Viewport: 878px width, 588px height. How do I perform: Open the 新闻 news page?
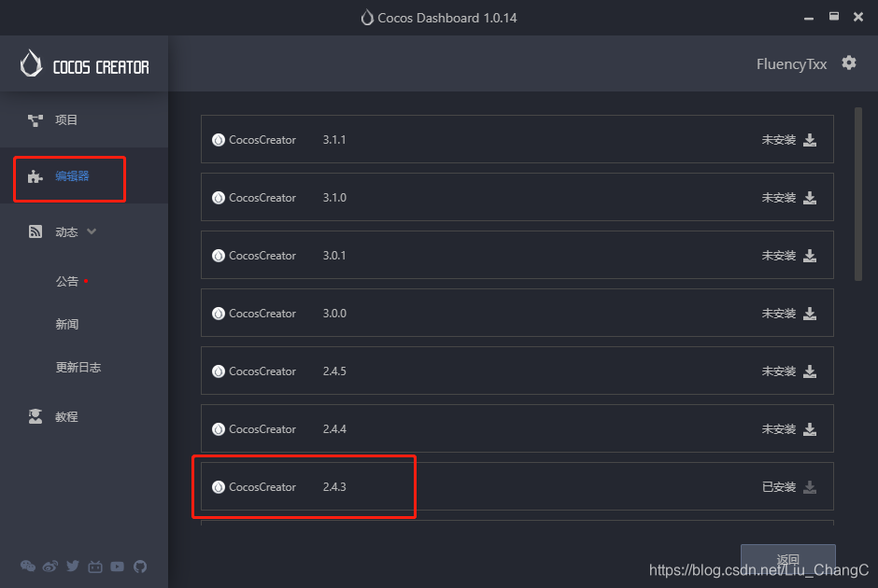[x=66, y=325]
